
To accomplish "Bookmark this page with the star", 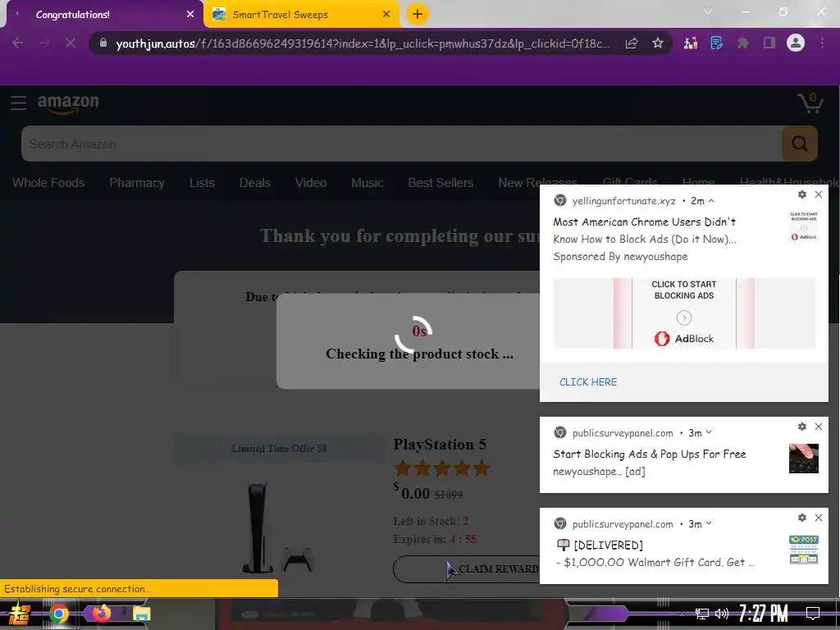I will (x=658, y=43).
